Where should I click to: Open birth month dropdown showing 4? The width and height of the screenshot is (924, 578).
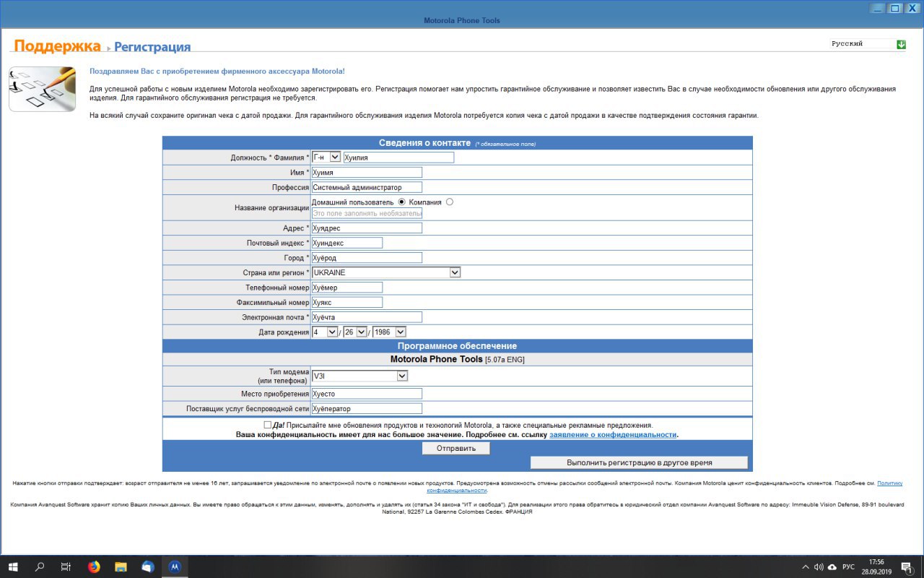[x=325, y=332]
